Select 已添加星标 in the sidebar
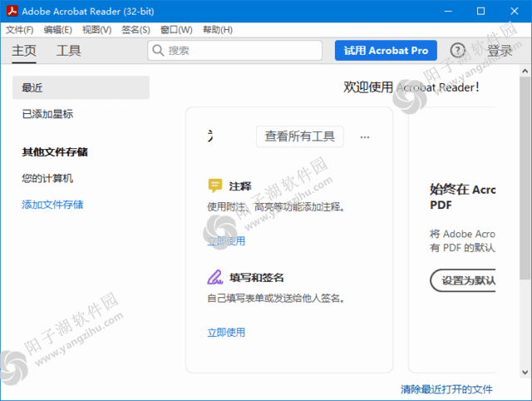The height and width of the screenshot is (401, 532). (x=47, y=114)
